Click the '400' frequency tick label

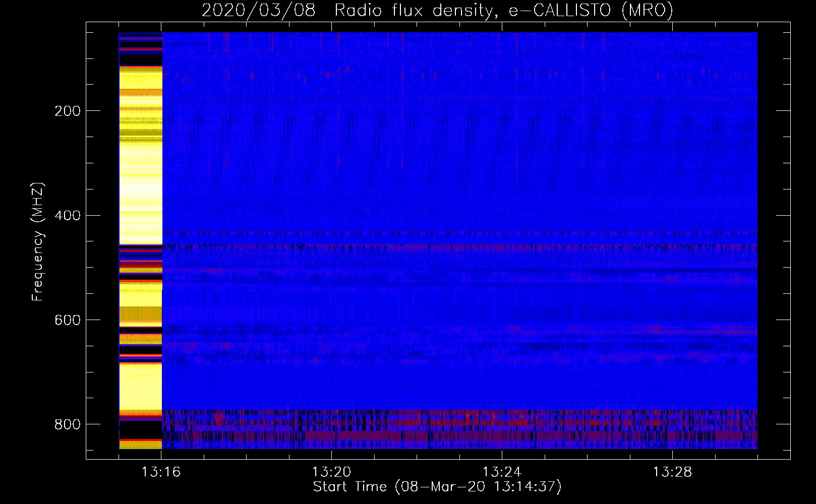tap(68, 216)
